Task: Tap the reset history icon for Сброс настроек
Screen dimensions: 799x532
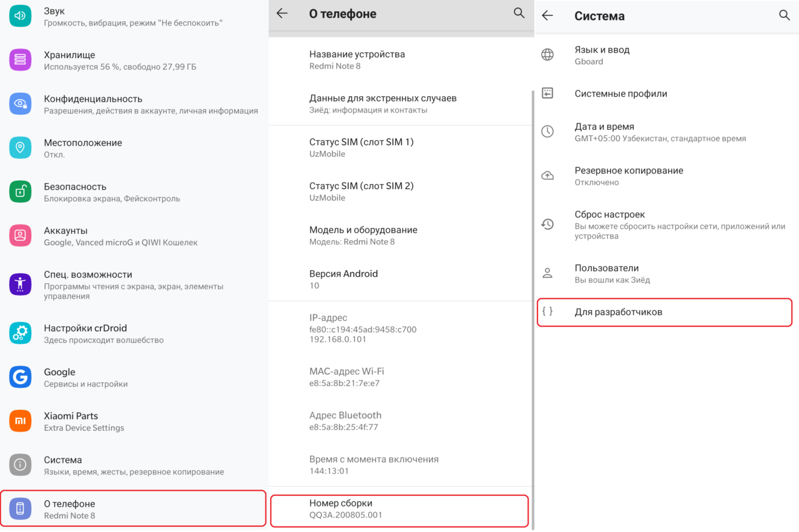Action: tap(547, 225)
